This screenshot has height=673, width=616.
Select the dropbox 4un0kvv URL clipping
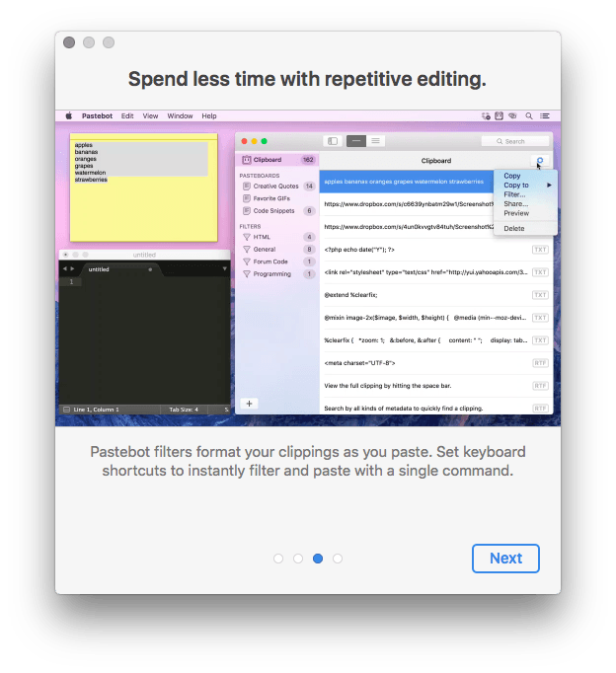[407, 227]
